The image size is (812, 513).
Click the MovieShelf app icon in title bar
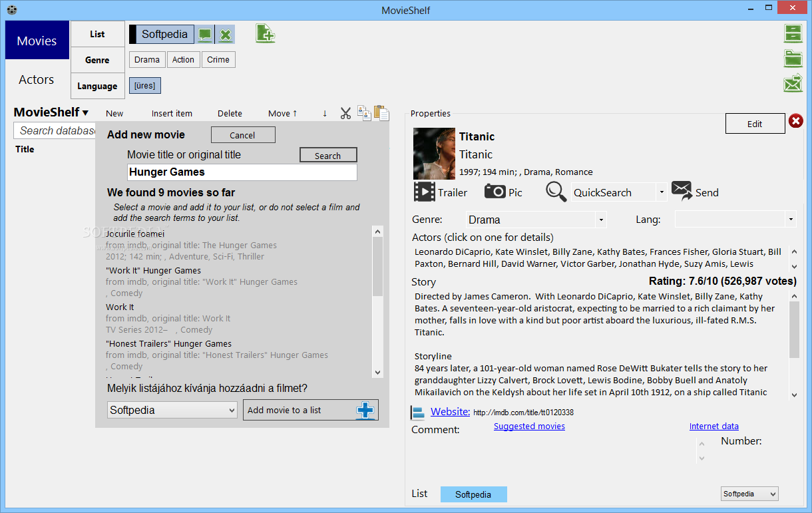tap(11, 10)
